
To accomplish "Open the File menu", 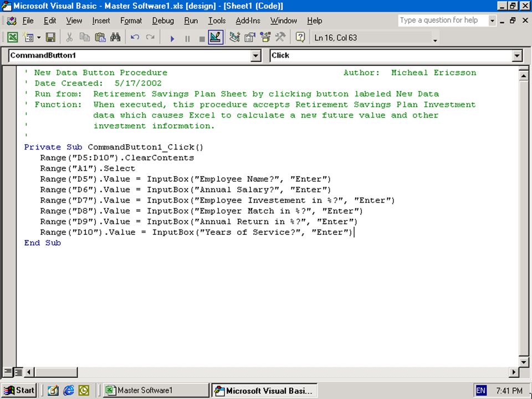I will pyautogui.click(x=28, y=21).
